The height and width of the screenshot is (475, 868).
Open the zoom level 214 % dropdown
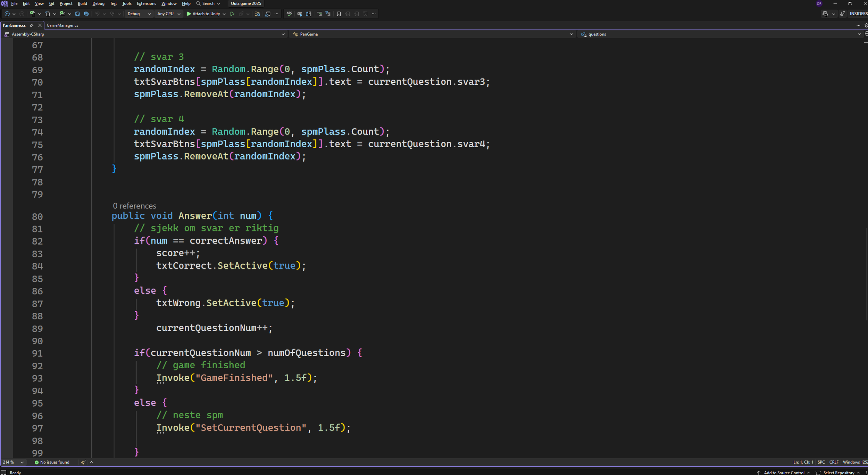coord(22,462)
